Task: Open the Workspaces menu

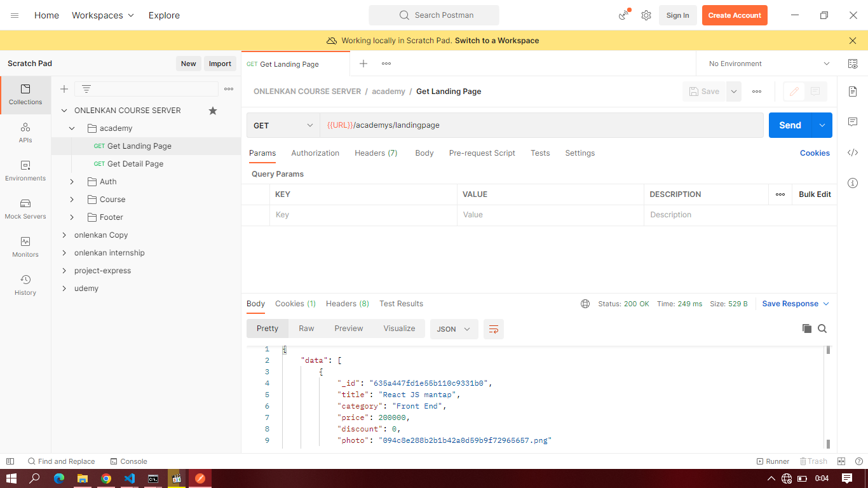Action: [103, 15]
